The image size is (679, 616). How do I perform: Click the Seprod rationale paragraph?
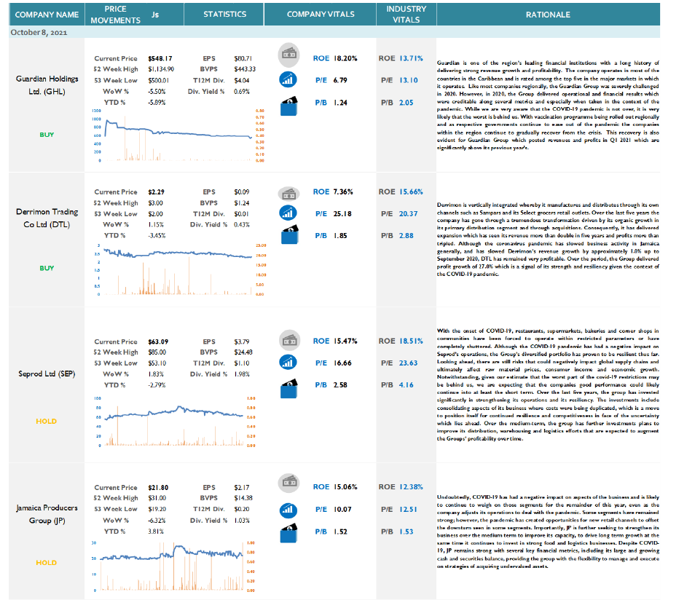click(x=548, y=385)
